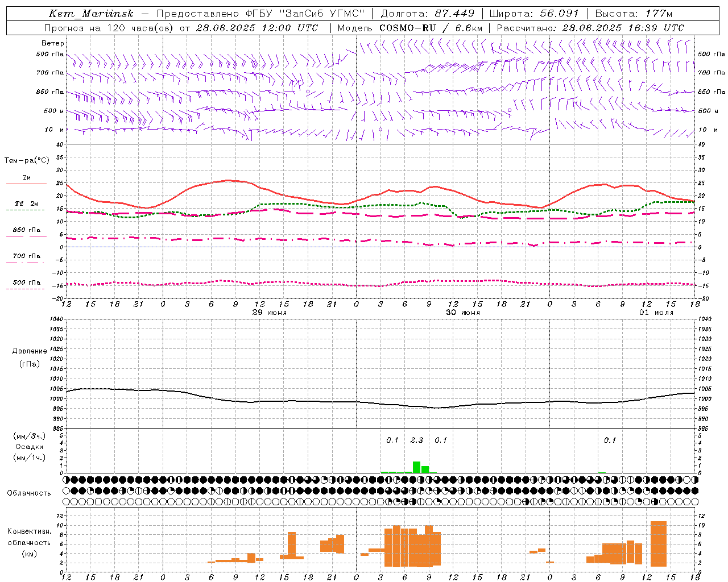Select the Долгота: 87.449 header value
The image size is (728, 582).
[x=427, y=14]
